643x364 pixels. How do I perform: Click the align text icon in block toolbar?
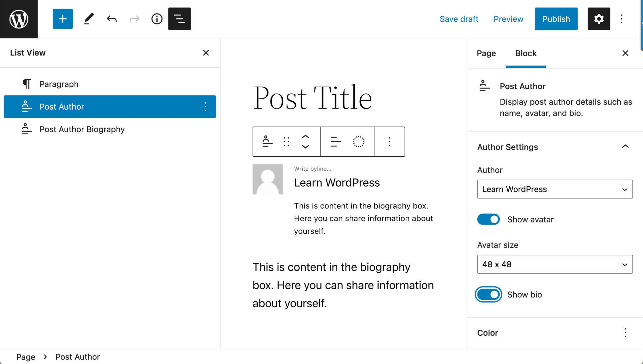pos(336,142)
